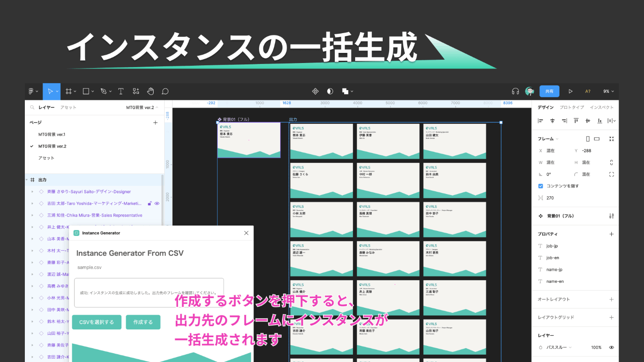
Task: Click the align right icon
Action: tap(564, 121)
